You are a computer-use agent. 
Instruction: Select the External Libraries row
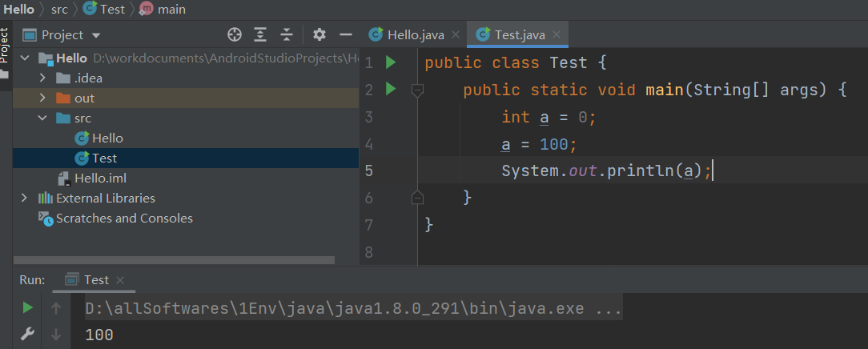(186, 198)
